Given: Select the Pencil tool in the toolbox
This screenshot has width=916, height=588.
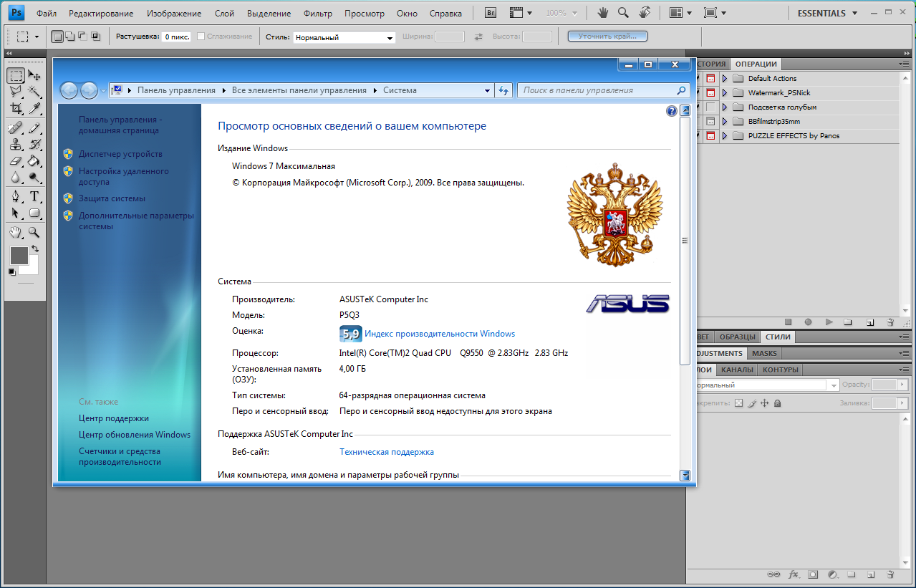Looking at the screenshot, I should (34, 127).
